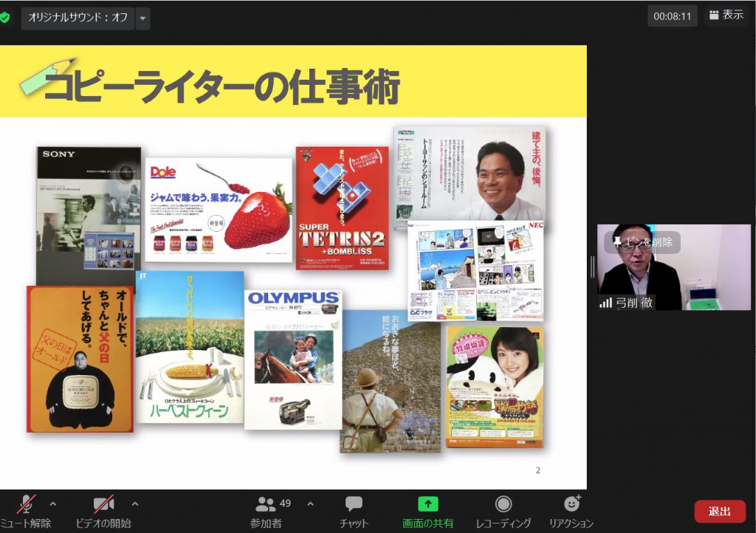This screenshot has width=756, height=533.
Task: Toggle original sound setting button
Action: [78, 18]
